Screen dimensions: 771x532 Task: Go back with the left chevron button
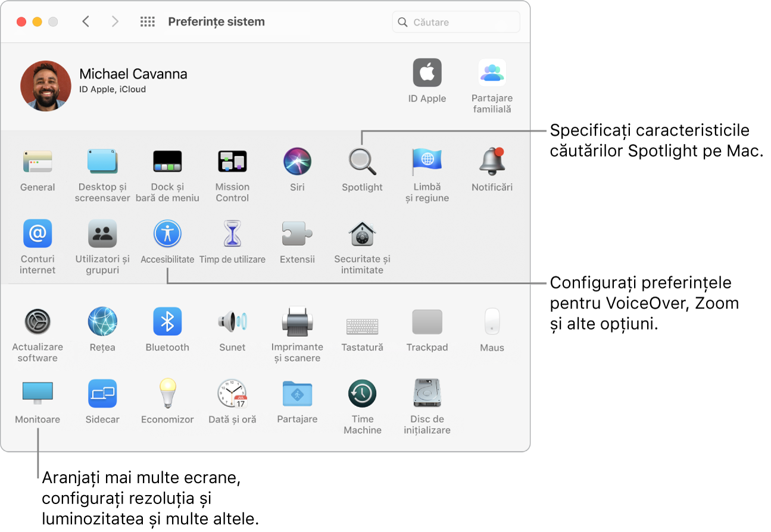click(86, 22)
